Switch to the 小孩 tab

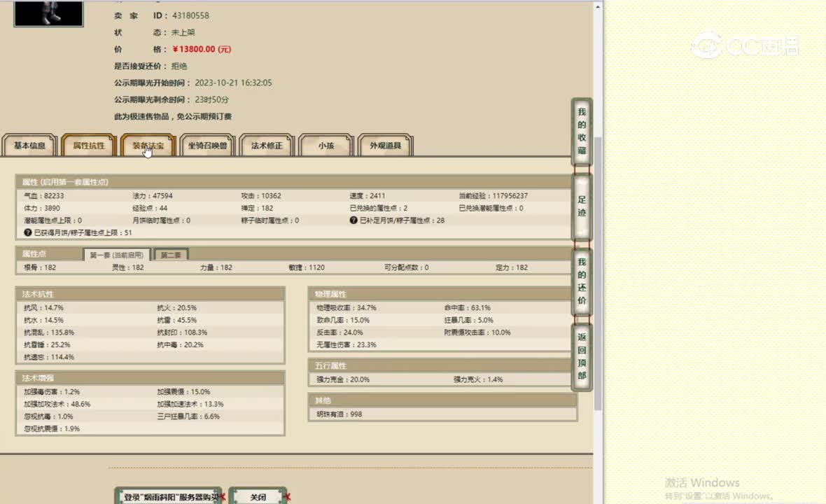click(x=326, y=146)
